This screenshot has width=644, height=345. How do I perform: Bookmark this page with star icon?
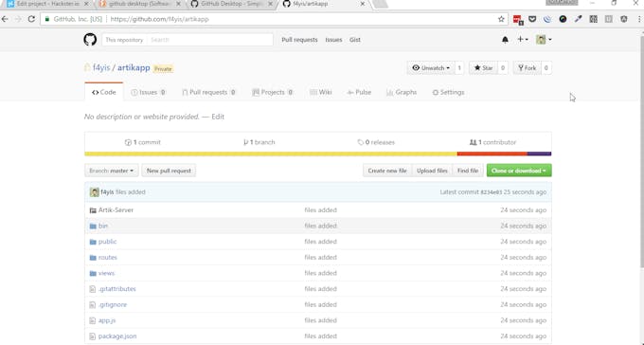click(x=501, y=19)
